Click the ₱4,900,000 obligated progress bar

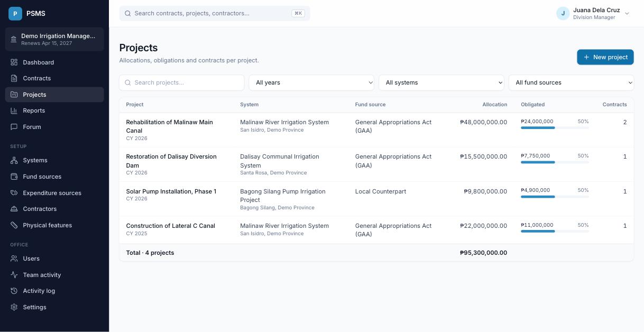[555, 197]
